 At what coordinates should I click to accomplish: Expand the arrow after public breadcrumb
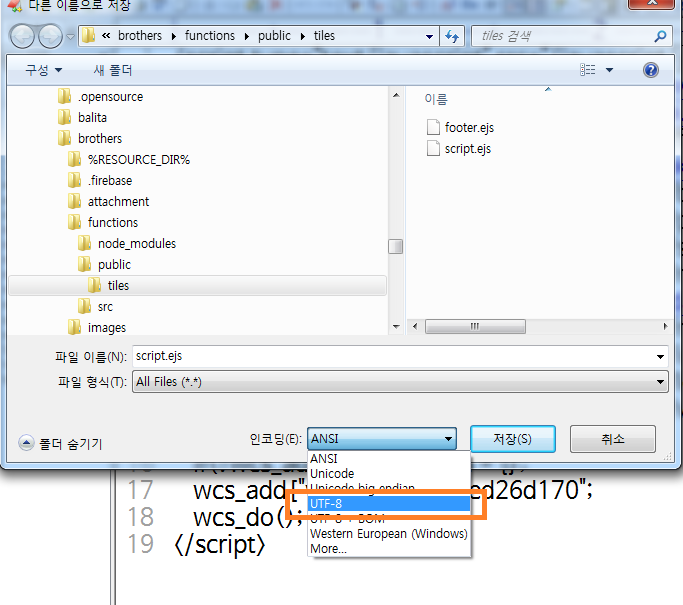pyautogui.click(x=302, y=37)
